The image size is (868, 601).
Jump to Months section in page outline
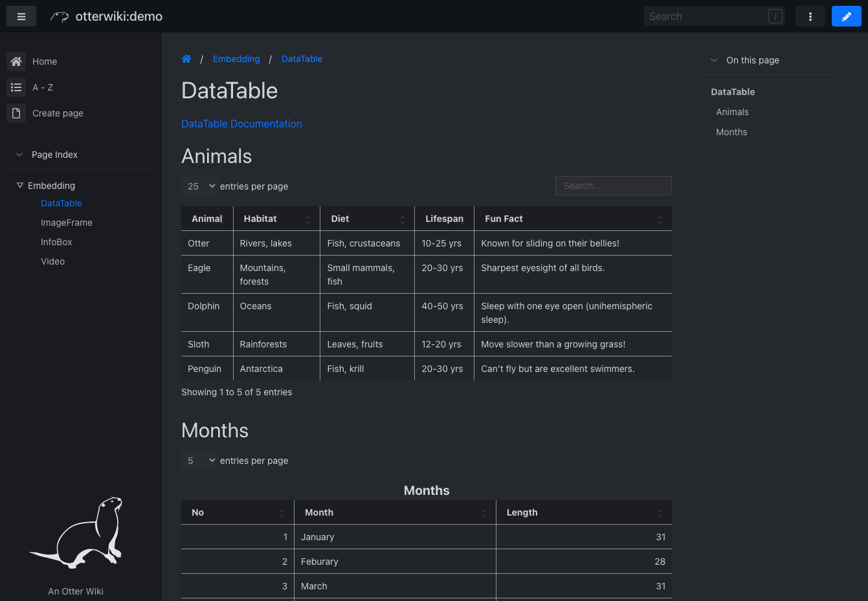coord(731,132)
